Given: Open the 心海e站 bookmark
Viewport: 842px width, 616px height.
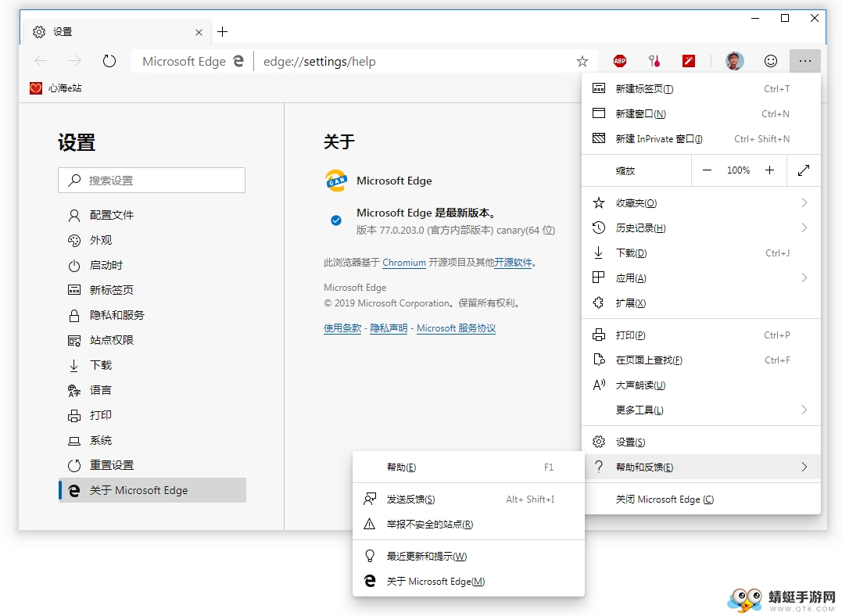Looking at the screenshot, I should point(56,88).
